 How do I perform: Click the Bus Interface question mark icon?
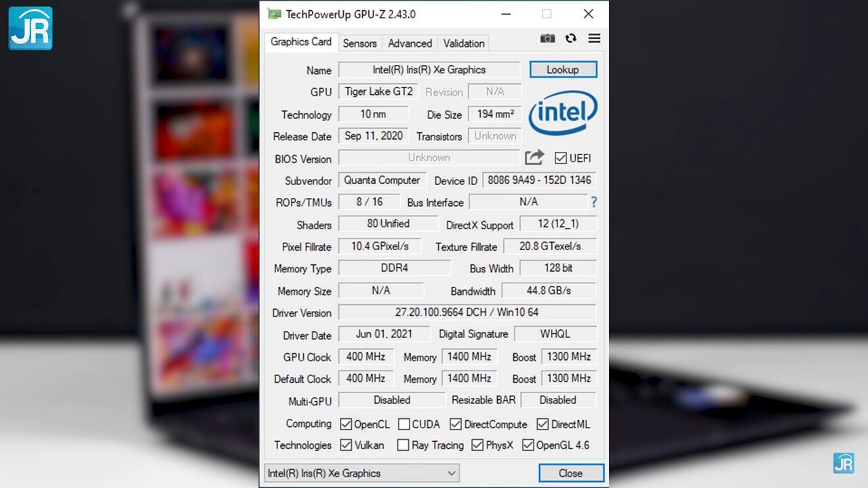click(594, 202)
